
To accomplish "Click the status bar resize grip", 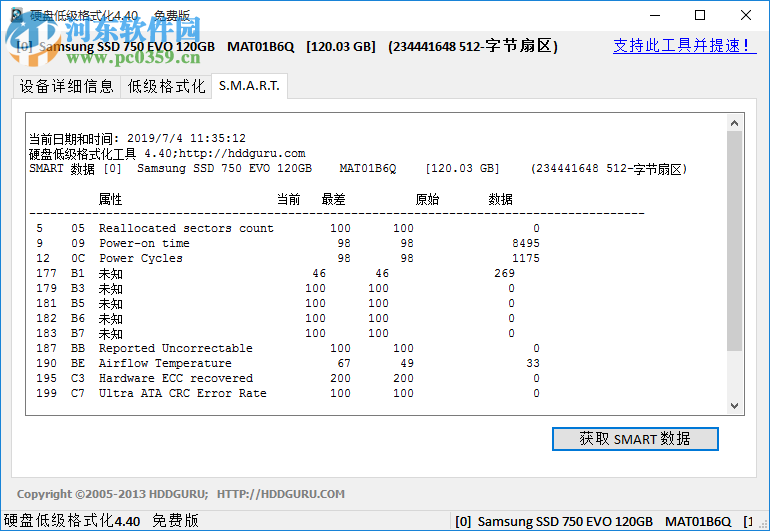I will (764, 525).
